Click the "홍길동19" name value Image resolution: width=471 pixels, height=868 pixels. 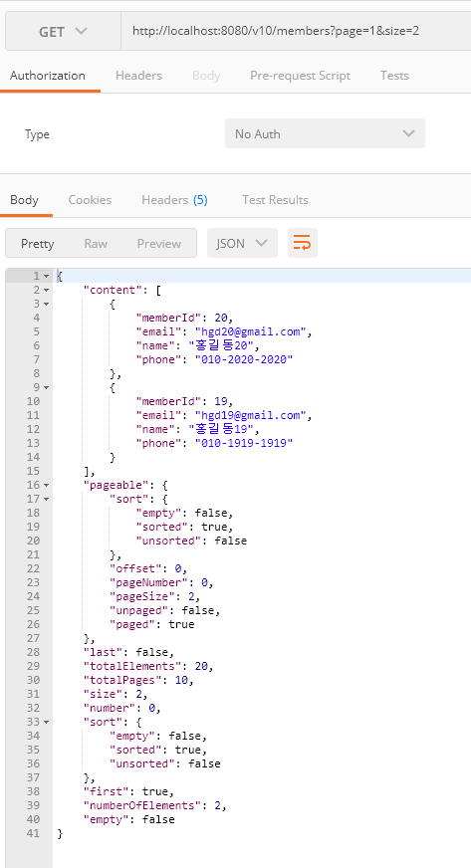pyautogui.click(x=221, y=429)
